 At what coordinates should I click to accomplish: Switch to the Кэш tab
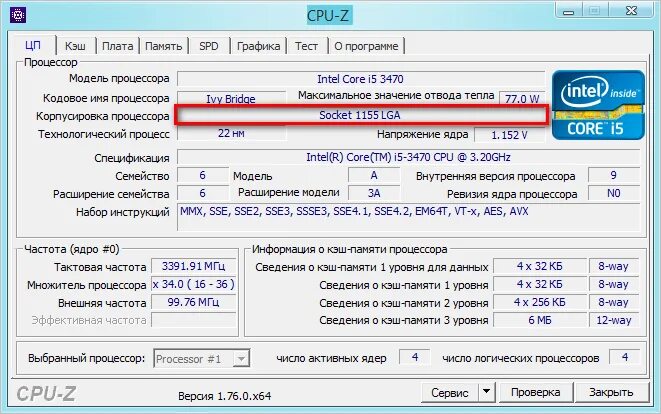[x=75, y=46]
